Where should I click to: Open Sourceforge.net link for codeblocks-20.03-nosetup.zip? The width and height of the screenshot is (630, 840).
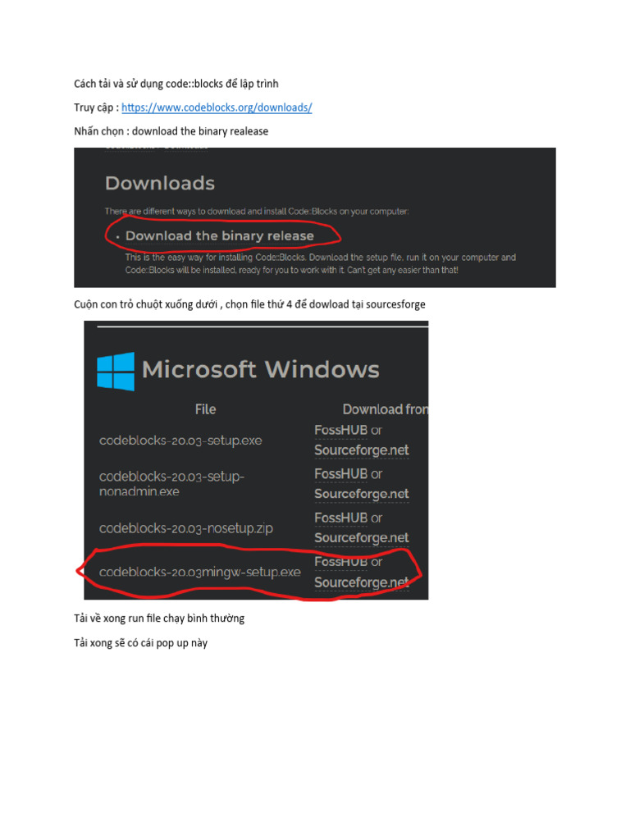point(362,538)
